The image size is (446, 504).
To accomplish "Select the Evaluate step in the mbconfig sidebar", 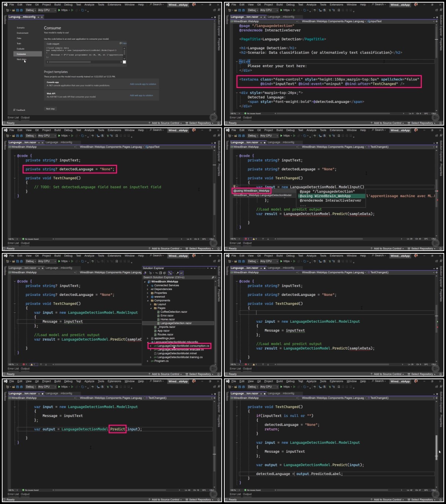I will [21, 48].
